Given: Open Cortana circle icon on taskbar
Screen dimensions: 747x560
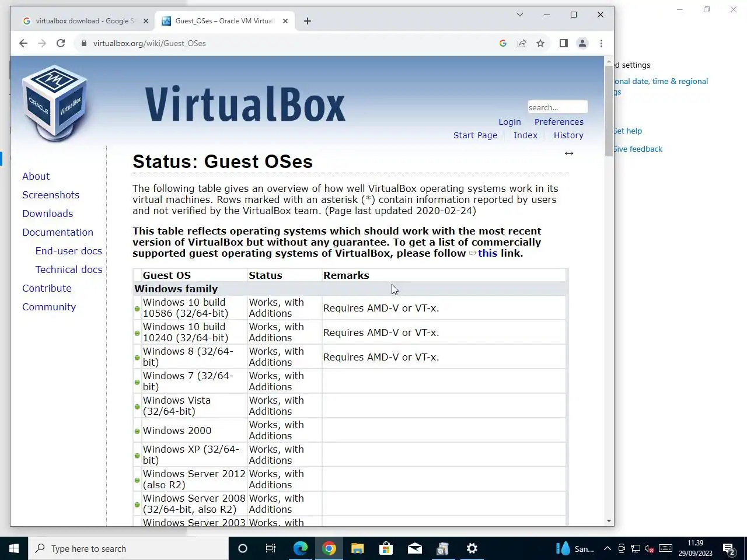Looking at the screenshot, I should click(243, 548).
